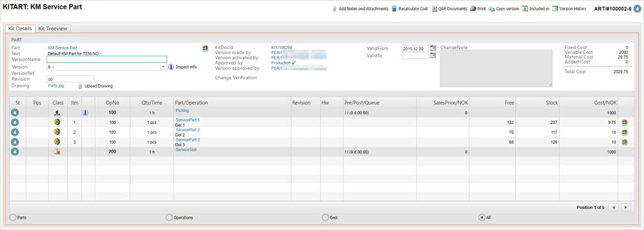Open QAR Documents from the toolbar
The image size is (644, 230).
click(449, 9)
